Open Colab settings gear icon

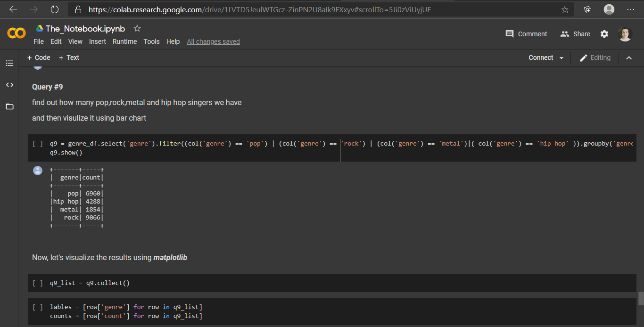[x=604, y=34]
